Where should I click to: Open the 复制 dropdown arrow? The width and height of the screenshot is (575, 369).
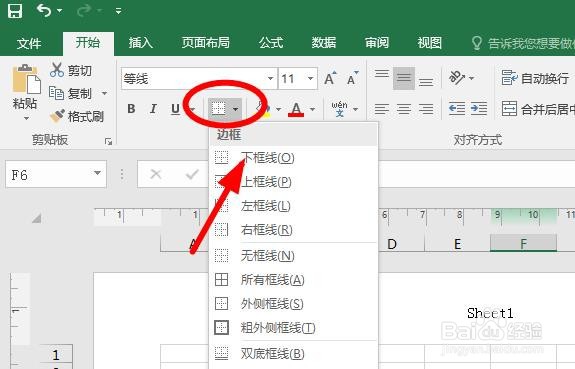105,94
